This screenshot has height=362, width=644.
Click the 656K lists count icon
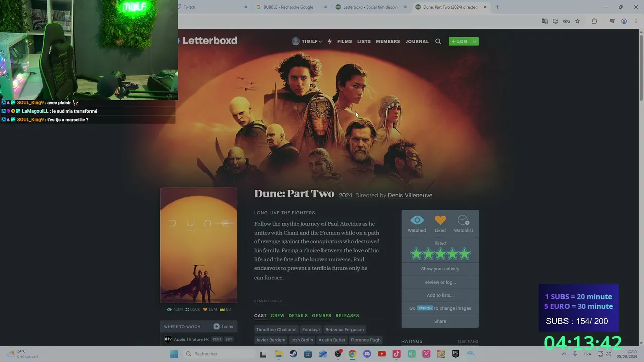(187, 310)
